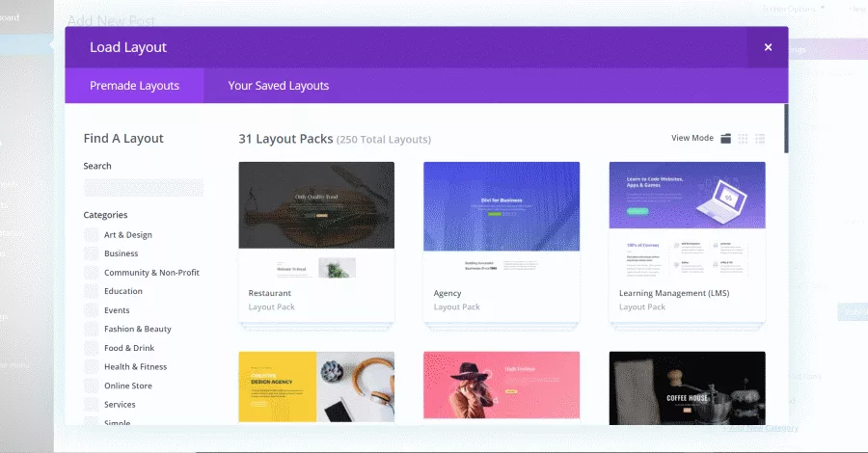Open the Your Saved Layouts tab
This screenshot has width=868, height=453.
pyautogui.click(x=279, y=86)
